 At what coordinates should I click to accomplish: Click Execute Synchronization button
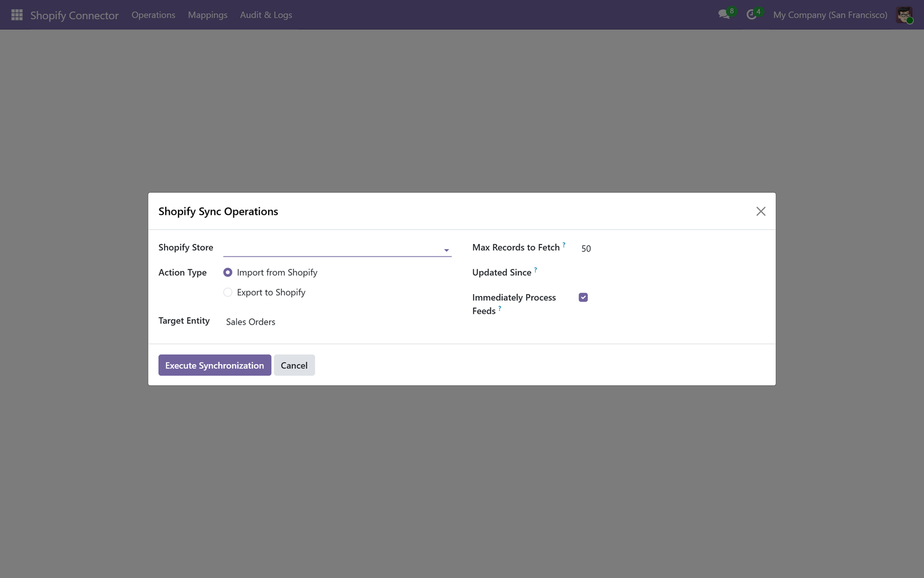pos(214,365)
